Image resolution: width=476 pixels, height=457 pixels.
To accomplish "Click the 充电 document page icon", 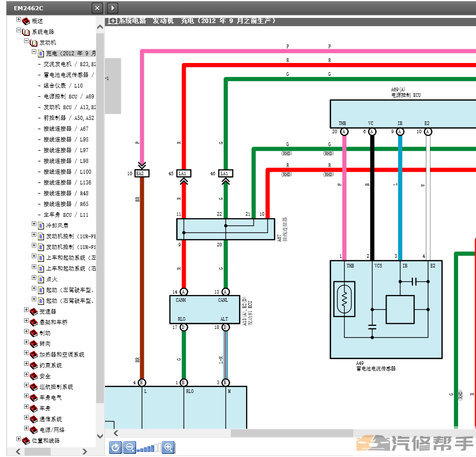I will click(41, 54).
